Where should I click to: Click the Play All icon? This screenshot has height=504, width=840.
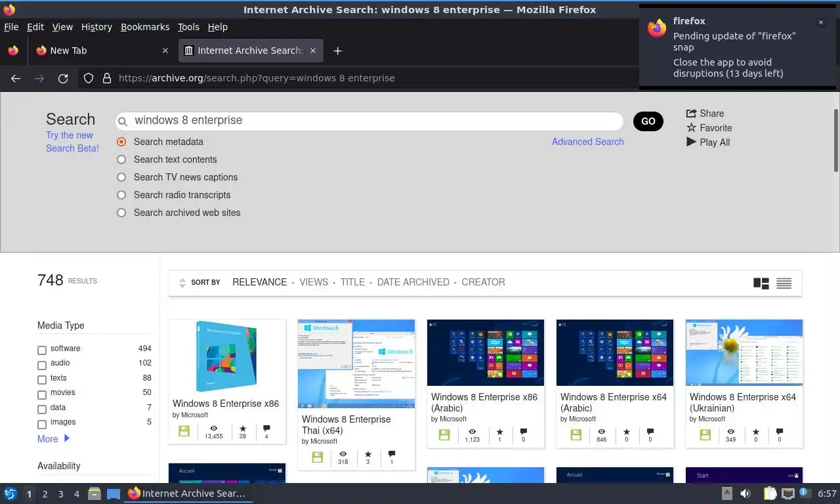click(691, 142)
